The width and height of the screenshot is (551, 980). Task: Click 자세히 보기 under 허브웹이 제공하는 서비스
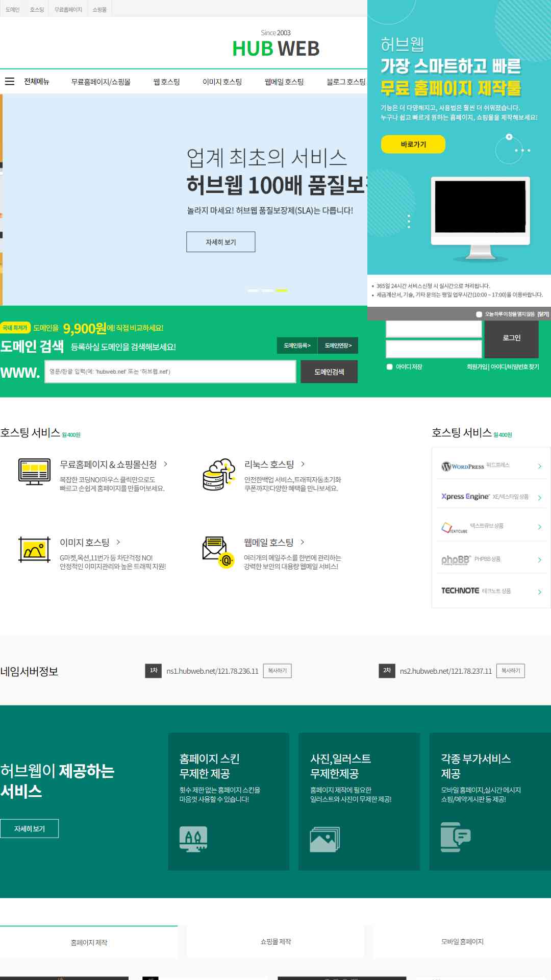pos(30,828)
